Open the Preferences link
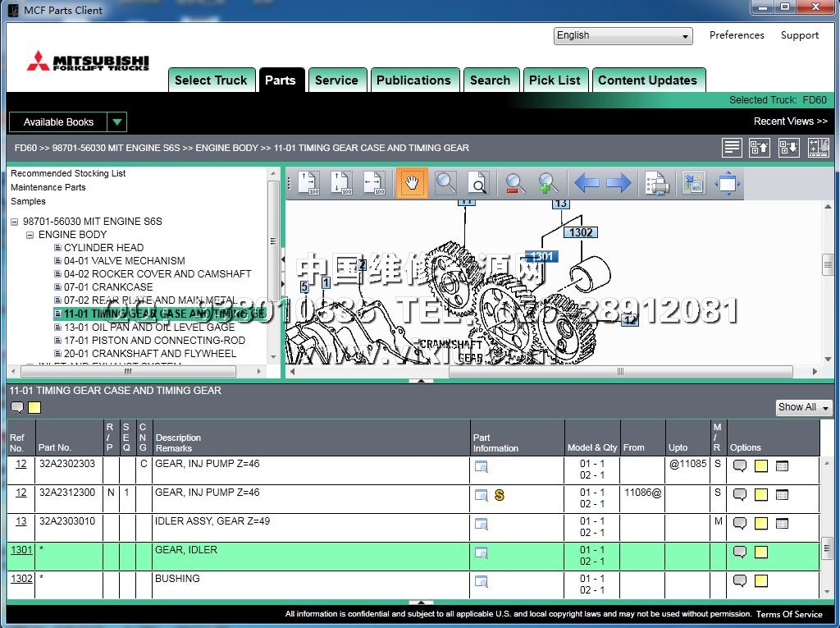This screenshot has height=628, width=840. click(737, 35)
